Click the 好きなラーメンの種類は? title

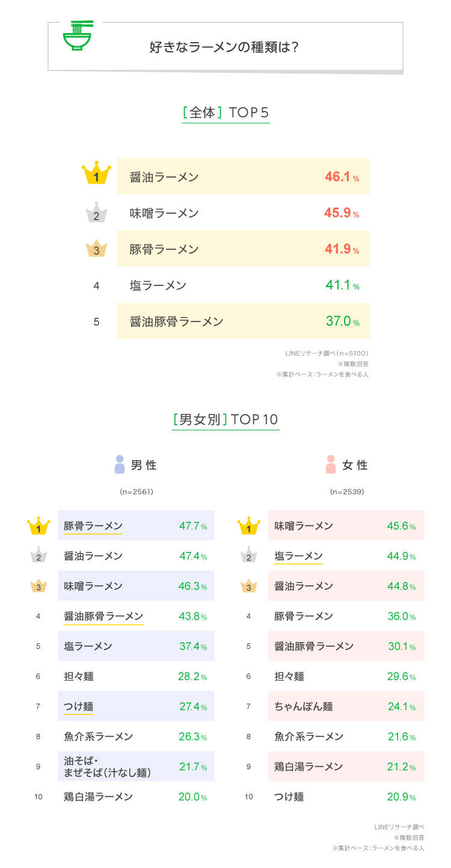(x=224, y=47)
